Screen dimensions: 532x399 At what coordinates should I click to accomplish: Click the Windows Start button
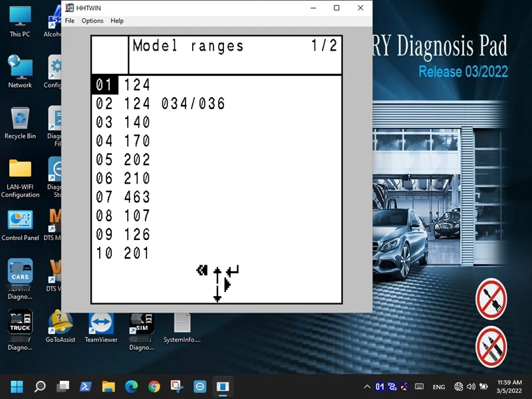17,386
